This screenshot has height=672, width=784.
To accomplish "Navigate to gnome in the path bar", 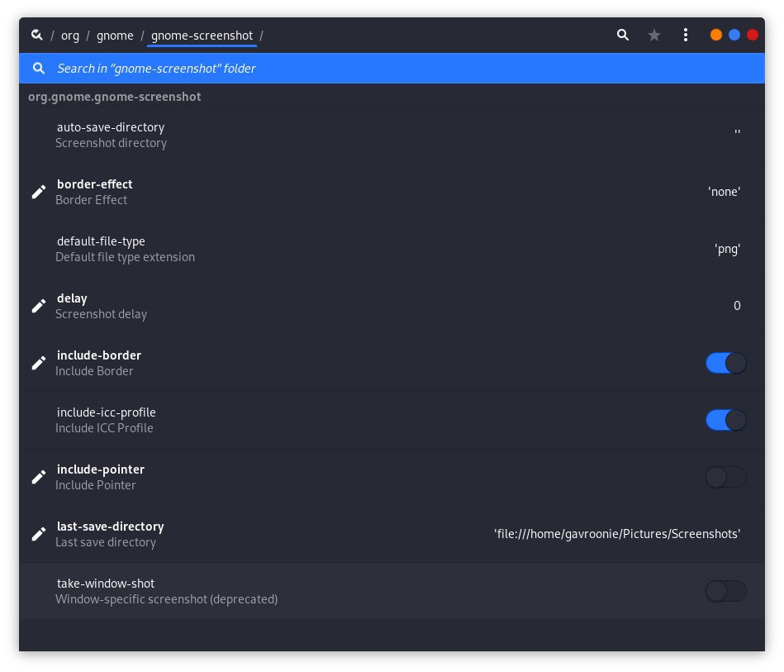I will (115, 36).
